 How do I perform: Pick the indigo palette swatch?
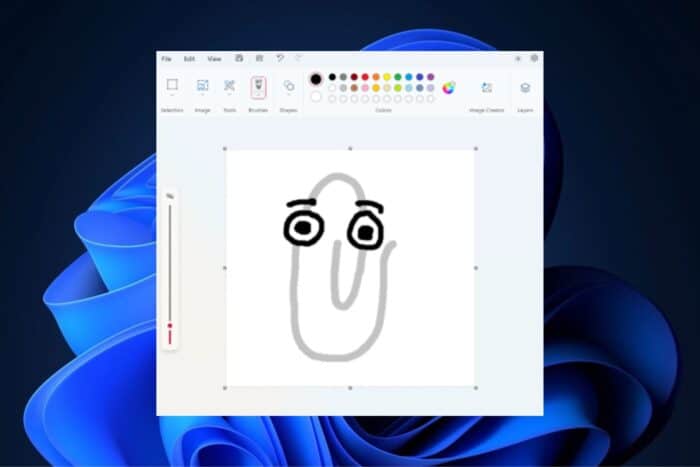click(x=420, y=77)
